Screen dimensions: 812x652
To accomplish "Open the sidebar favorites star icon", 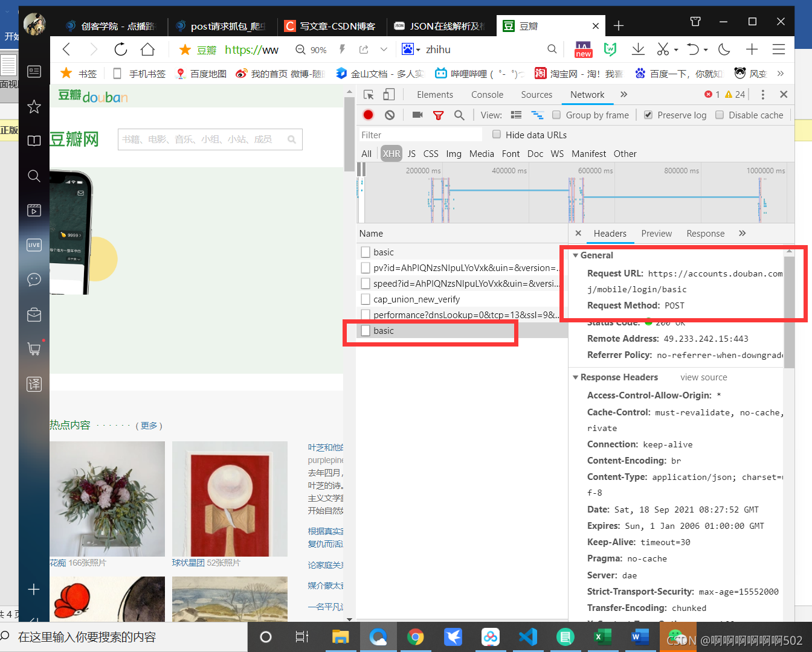I will point(34,107).
